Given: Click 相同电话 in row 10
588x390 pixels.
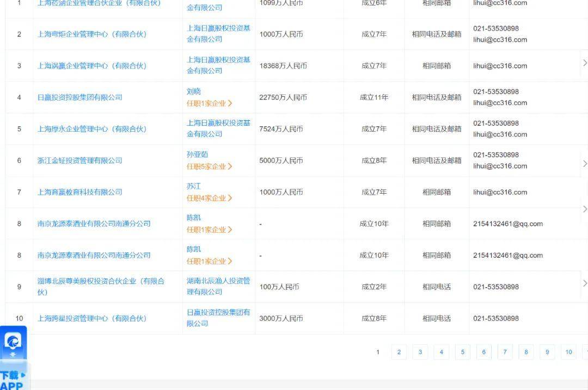Looking at the screenshot, I should [437, 318].
